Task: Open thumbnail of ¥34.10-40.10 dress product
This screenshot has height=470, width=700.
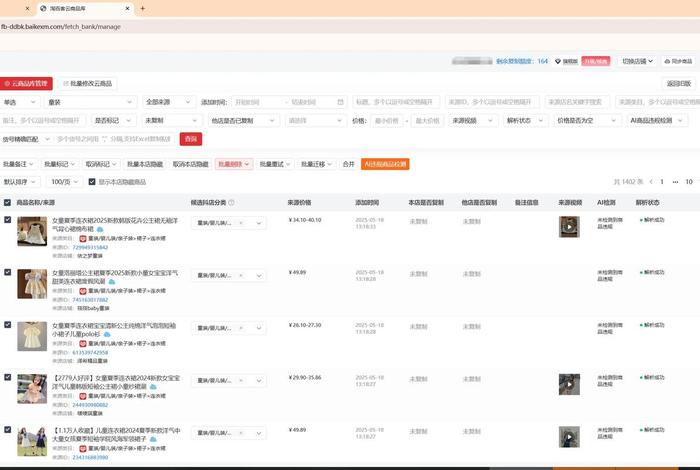Action: point(32,231)
